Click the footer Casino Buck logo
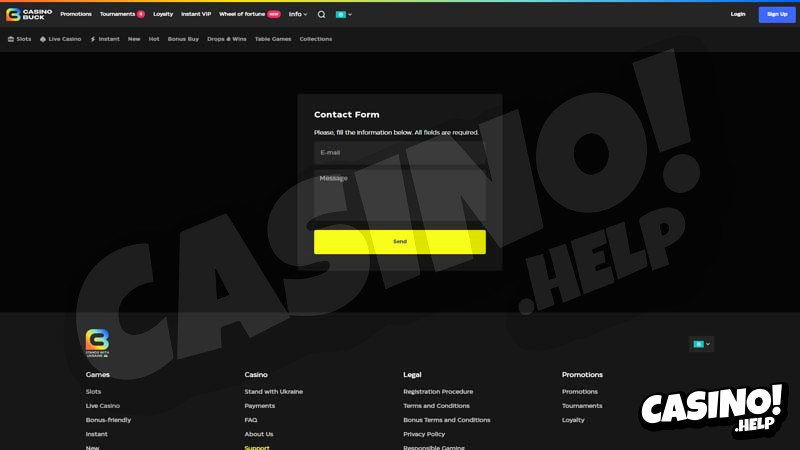The width and height of the screenshot is (800, 450). (x=97, y=343)
